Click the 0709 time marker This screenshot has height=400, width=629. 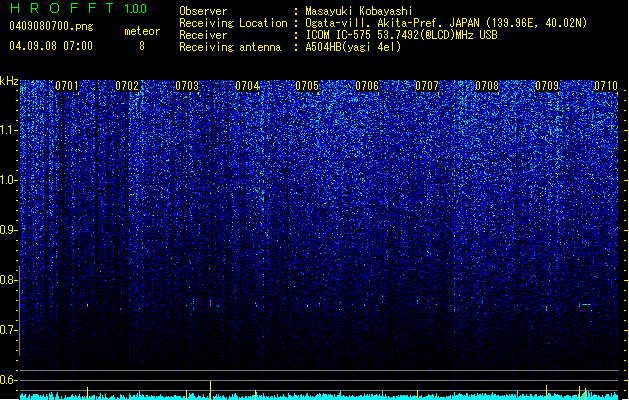547,86
